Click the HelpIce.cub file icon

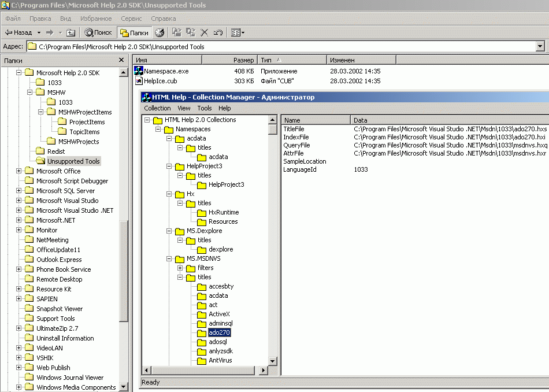click(x=139, y=80)
